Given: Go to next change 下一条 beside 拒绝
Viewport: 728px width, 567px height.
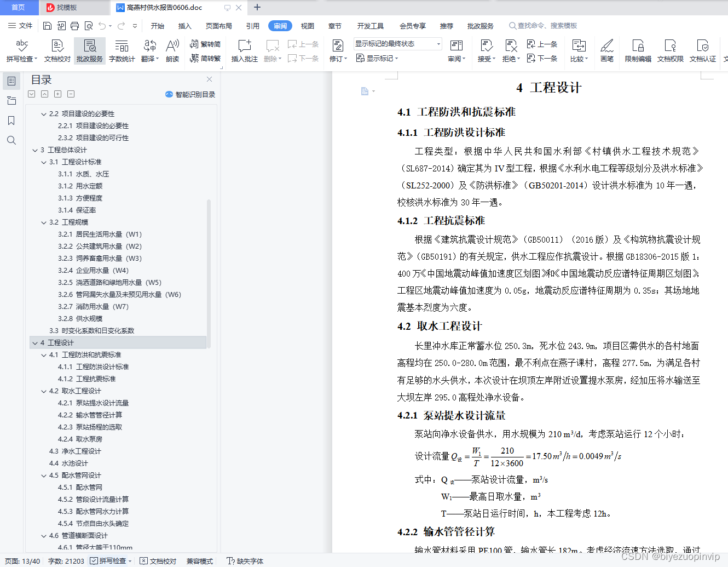Looking at the screenshot, I should (x=542, y=58).
